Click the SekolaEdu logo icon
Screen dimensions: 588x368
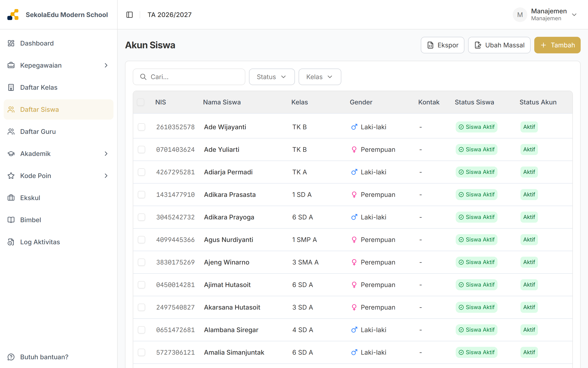(13, 14)
